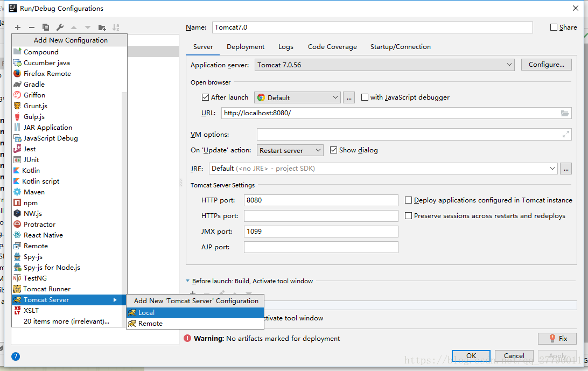Click the ellipsis button beside the JRE field

point(565,169)
